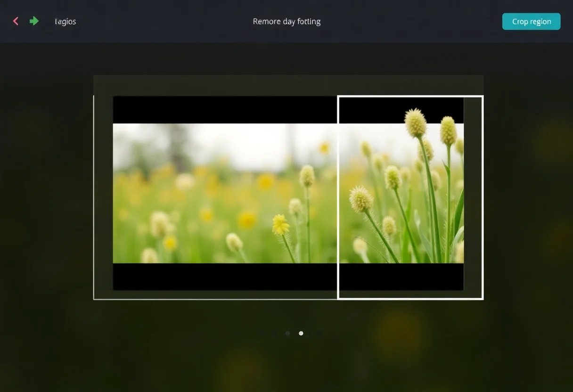Viewport: 573px width, 392px height.
Task: Click the pink back chevron icon
Action: pos(16,21)
